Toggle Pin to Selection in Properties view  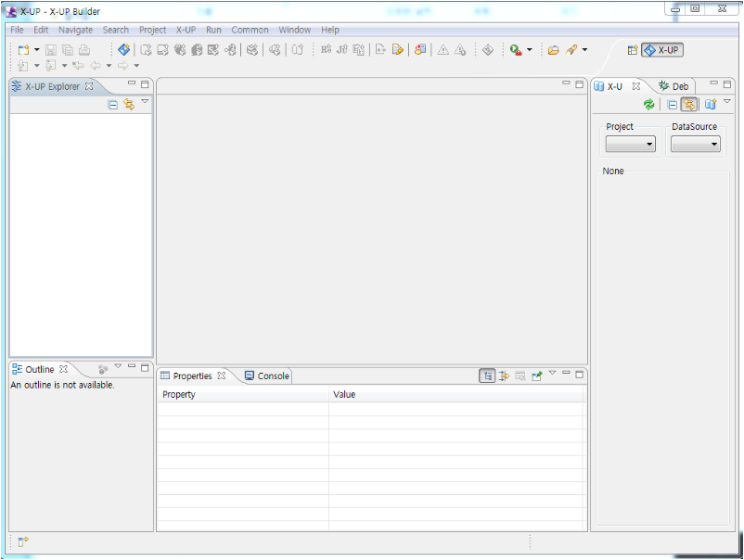click(536, 376)
